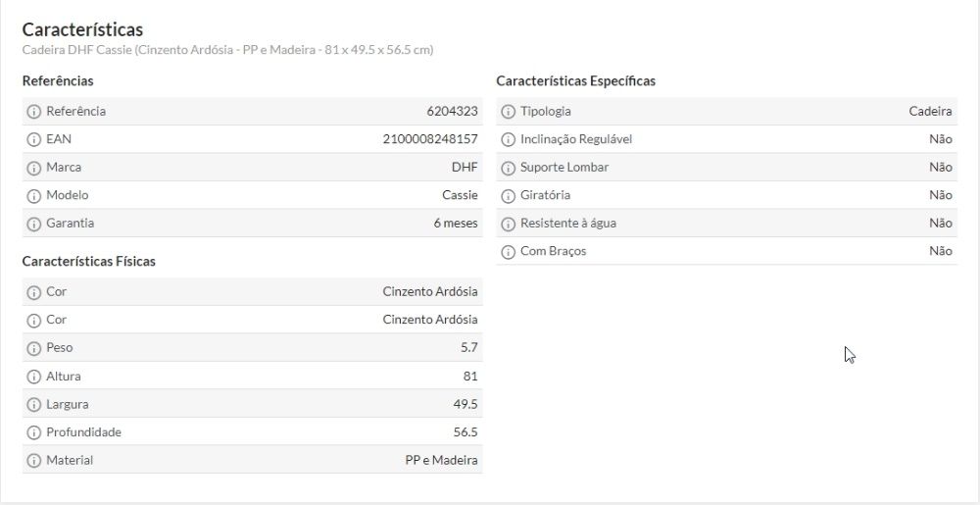The width and height of the screenshot is (980, 505).
Task: Click the info icon beside Referência
Action: click(x=34, y=112)
